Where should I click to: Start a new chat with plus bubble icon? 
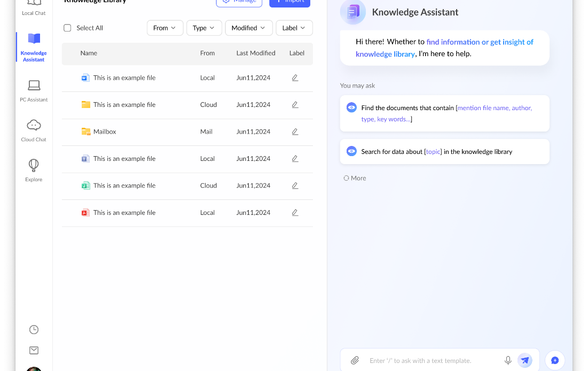555,360
